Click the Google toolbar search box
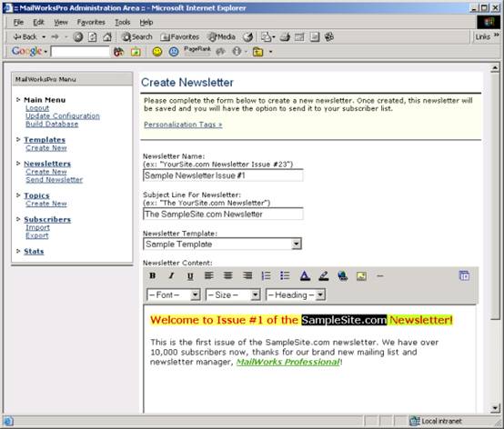 80,52
